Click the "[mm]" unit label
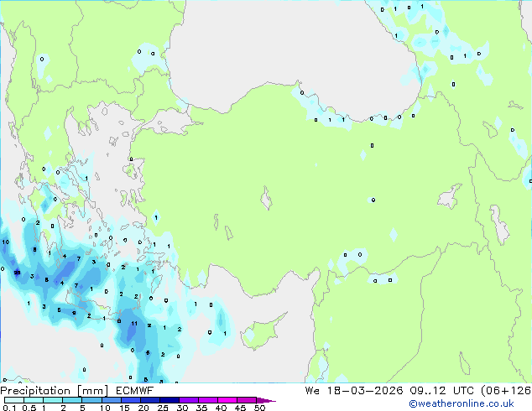532x411 pixels. (93, 391)
